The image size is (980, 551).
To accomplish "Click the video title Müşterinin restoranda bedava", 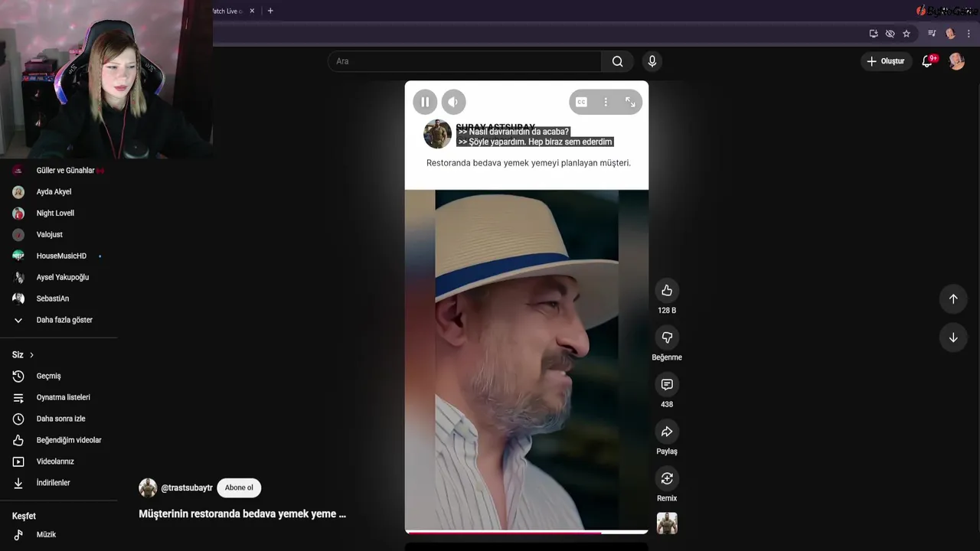I will [242, 514].
